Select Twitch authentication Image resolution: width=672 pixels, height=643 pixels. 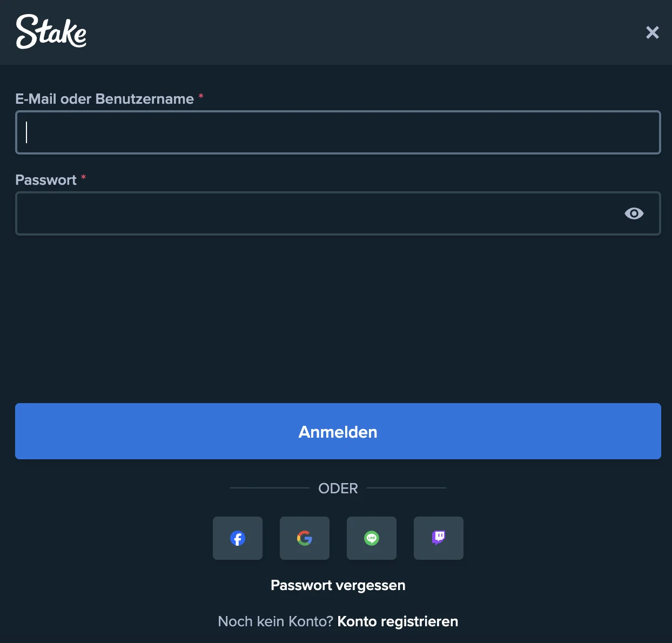(x=438, y=538)
